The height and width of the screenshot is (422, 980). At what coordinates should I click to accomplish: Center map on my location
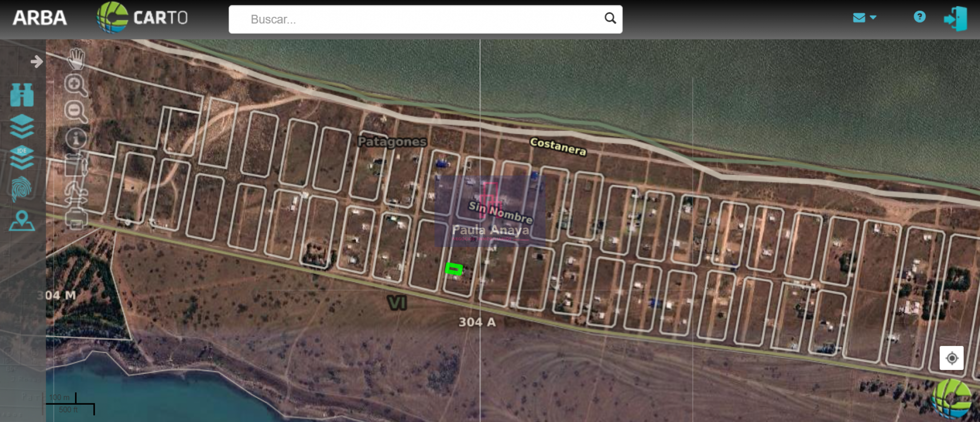[x=952, y=358]
